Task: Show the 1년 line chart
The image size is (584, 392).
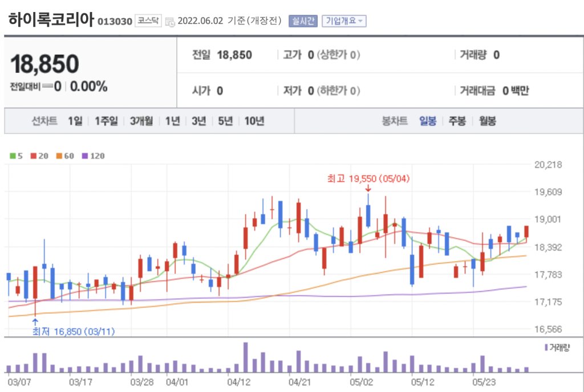Action: click(172, 121)
